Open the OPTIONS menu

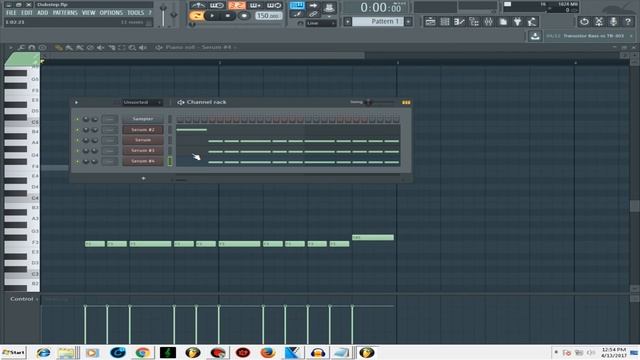pyautogui.click(x=111, y=13)
